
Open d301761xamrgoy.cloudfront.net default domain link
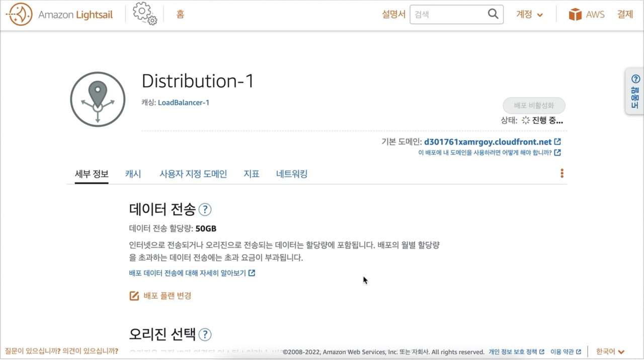pos(488,142)
